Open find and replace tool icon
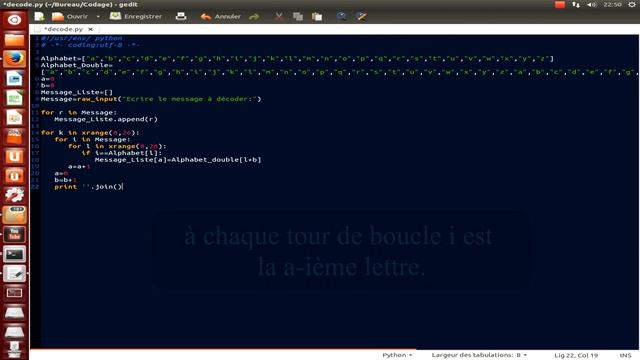Image resolution: width=640 pixels, height=360 pixels. point(361,16)
